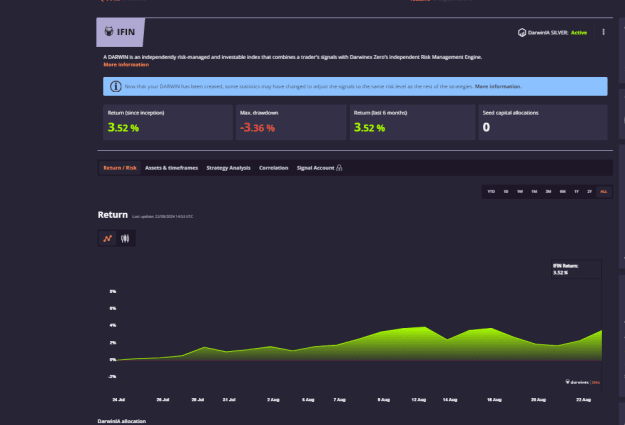Click the info icon in the blue banner

click(116, 87)
